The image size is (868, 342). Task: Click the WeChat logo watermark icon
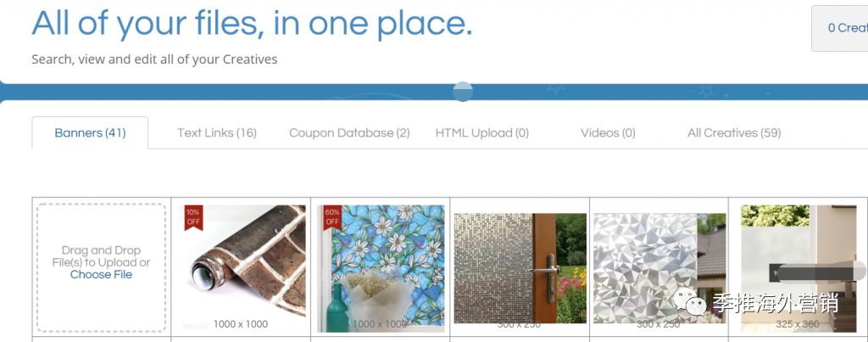[690, 303]
